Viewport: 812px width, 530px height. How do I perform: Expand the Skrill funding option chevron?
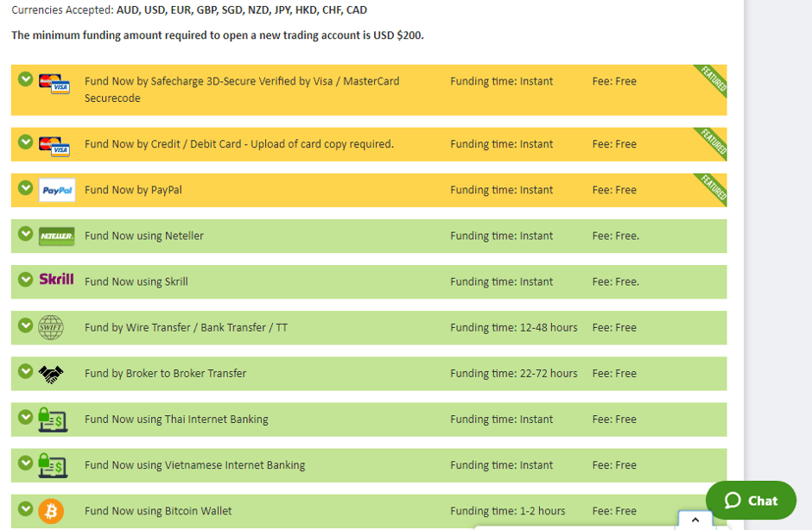(25, 280)
